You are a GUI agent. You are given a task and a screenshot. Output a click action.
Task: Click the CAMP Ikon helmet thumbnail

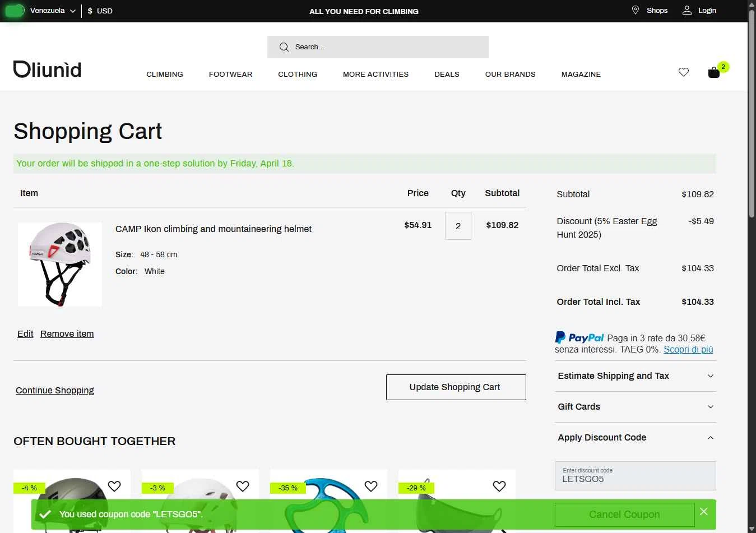coord(60,265)
